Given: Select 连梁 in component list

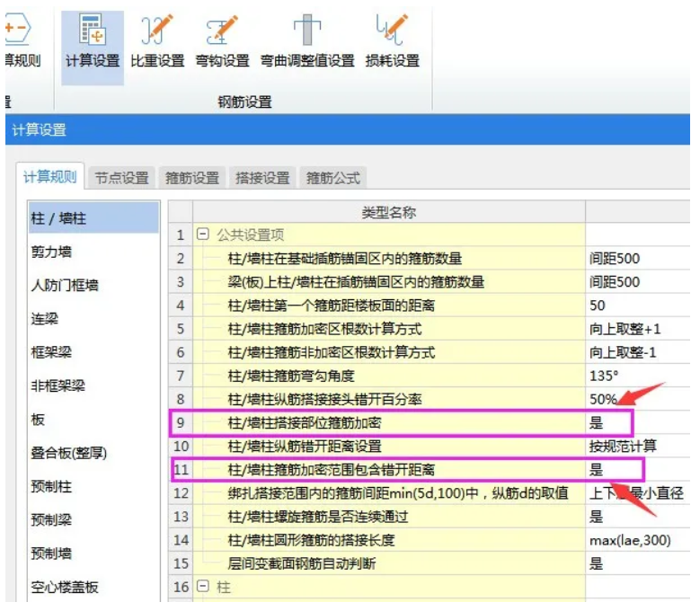Looking at the screenshot, I should point(93,319).
